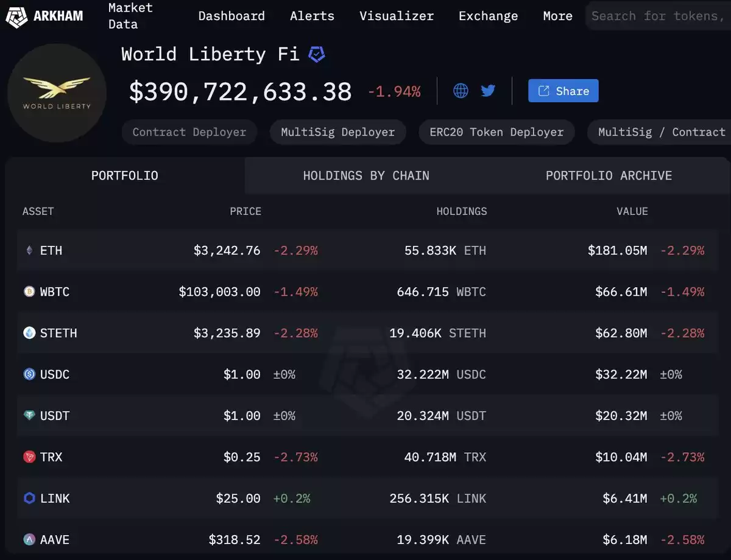The image size is (731, 560).
Task: Click the 19.399K AAVE holdings
Action: point(442,540)
